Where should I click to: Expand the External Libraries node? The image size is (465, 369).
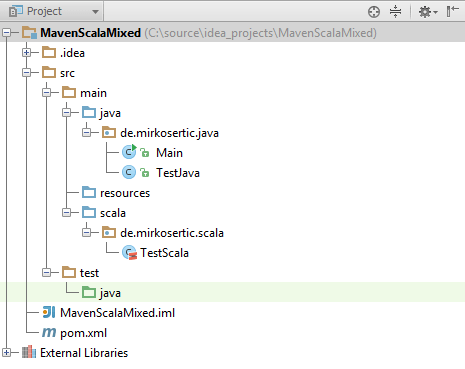[6, 353]
